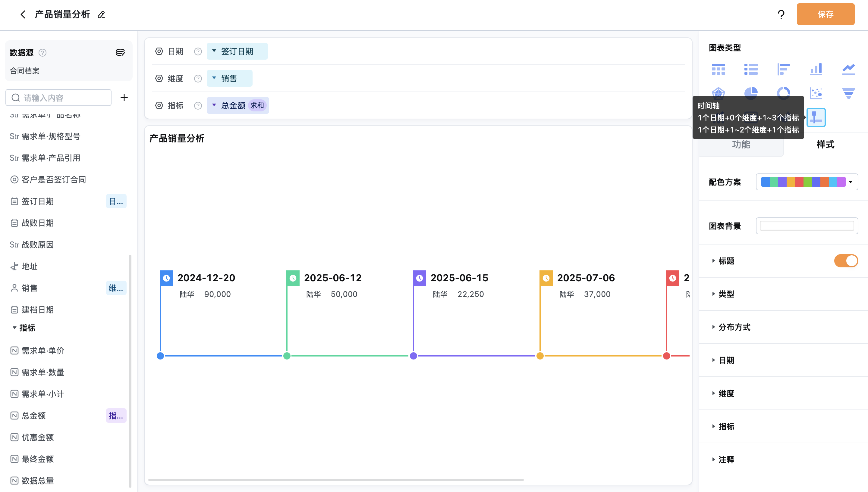
Task: Switch to the 样式 tab
Action: [825, 145]
